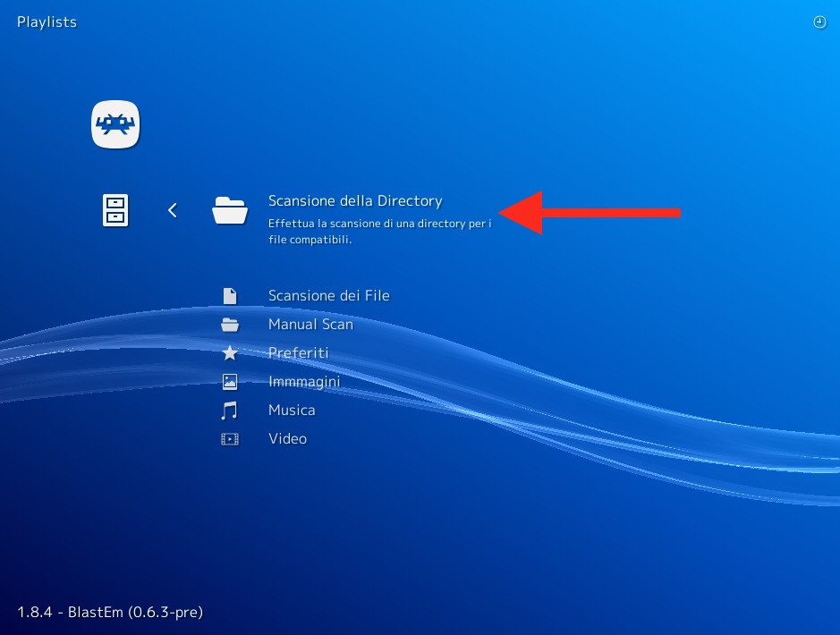
Task: Open the Immmagini entry
Action: point(304,382)
